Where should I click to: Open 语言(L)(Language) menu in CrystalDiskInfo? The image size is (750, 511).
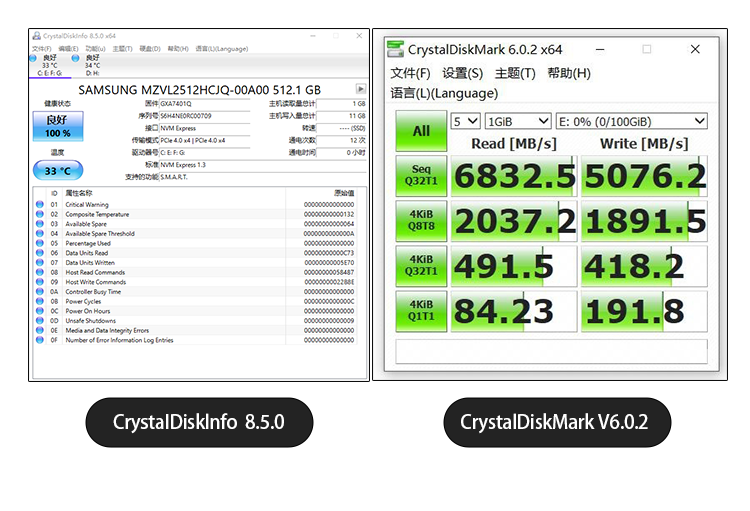tap(222, 49)
